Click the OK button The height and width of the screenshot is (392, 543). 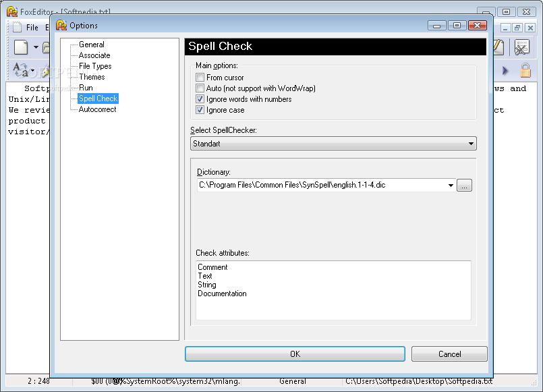[x=295, y=354]
